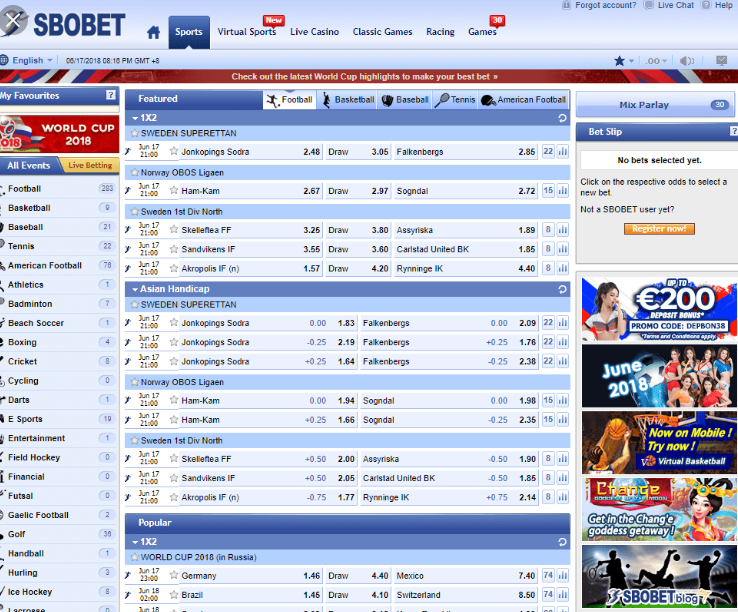Open the Mix Parlay panel
Viewport: 738px width, 612px height.
pyautogui.click(x=655, y=105)
